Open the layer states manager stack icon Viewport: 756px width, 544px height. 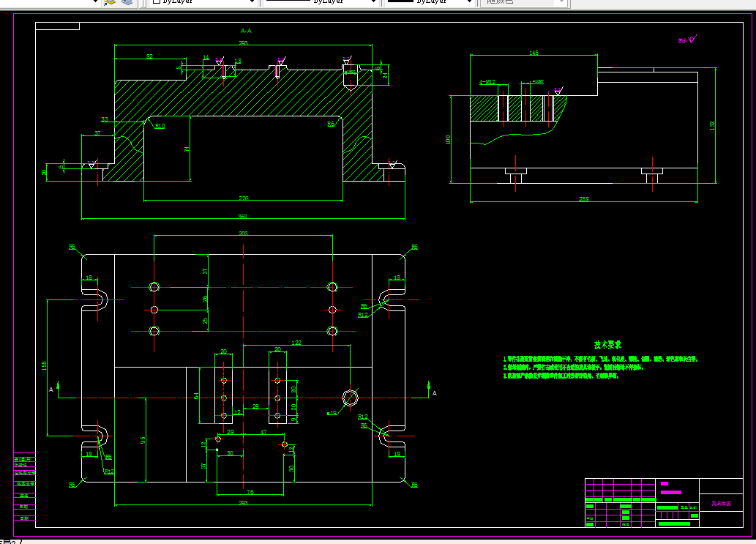click(127, 2)
